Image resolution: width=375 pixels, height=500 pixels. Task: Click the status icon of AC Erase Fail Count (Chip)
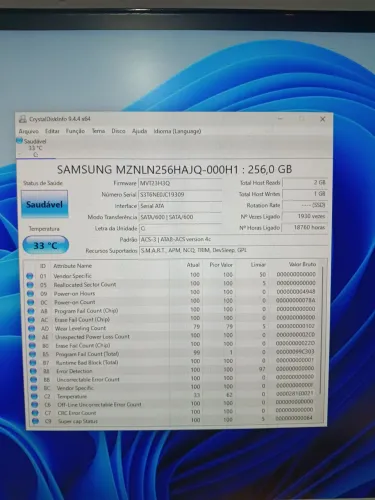pos(31,320)
